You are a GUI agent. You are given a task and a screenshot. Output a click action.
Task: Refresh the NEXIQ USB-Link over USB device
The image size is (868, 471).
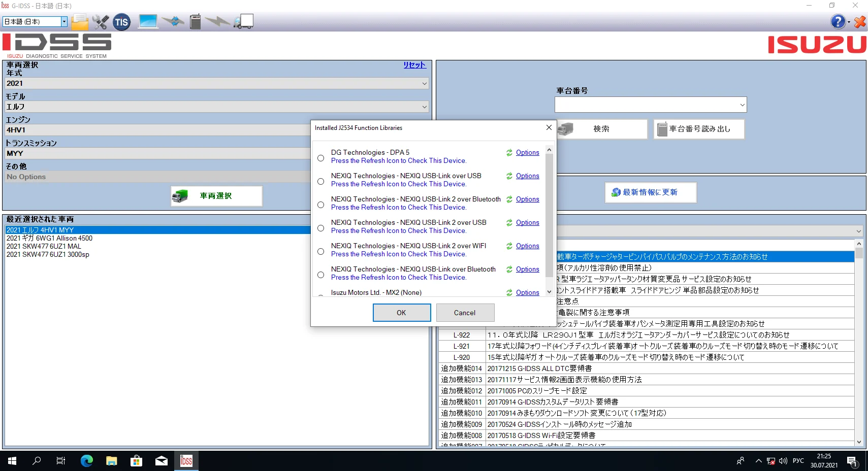pyautogui.click(x=509, y=176)
